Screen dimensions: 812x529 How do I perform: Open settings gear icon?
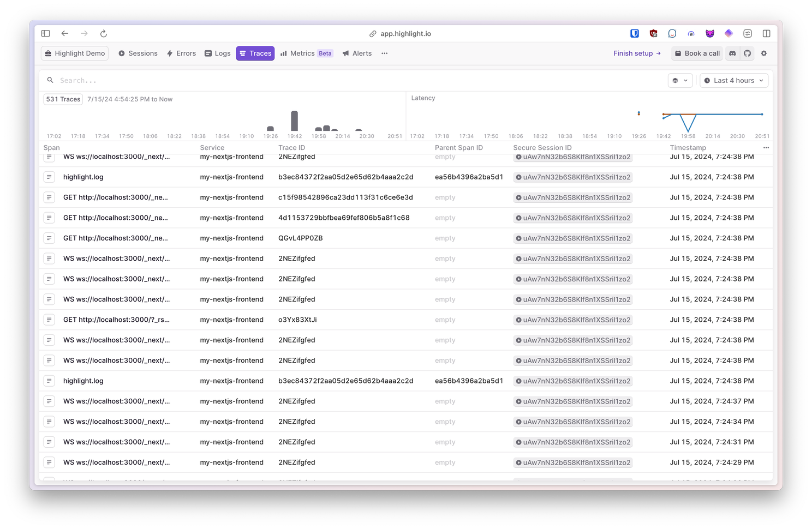[764, 53]
